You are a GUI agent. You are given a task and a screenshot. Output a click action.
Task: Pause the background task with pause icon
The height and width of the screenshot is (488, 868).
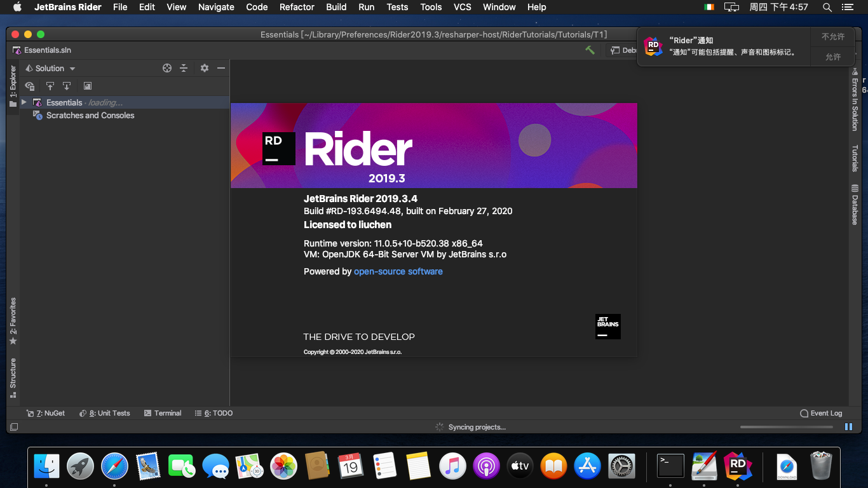coord(848,427)
